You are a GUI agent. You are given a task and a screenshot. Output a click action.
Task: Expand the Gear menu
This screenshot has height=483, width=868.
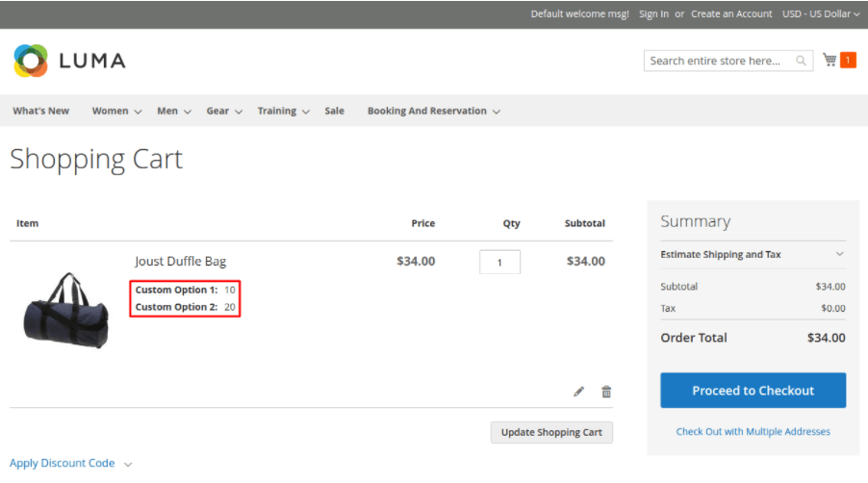(224, 111)
